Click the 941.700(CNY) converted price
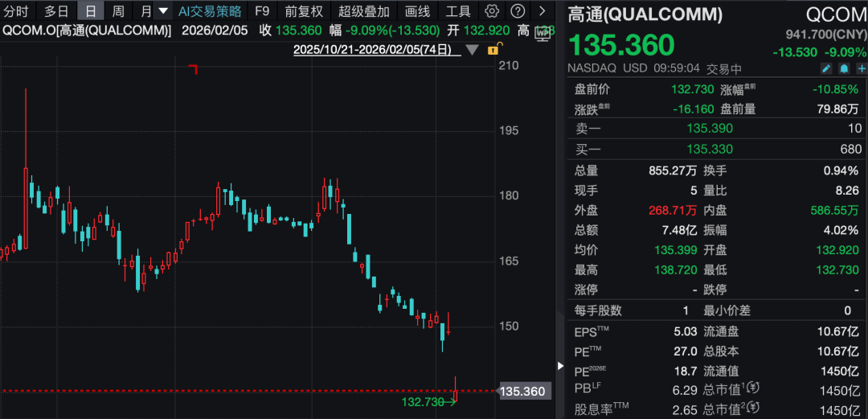The height and width of the screenshot is (419, 868). click(x=826, y=35)
